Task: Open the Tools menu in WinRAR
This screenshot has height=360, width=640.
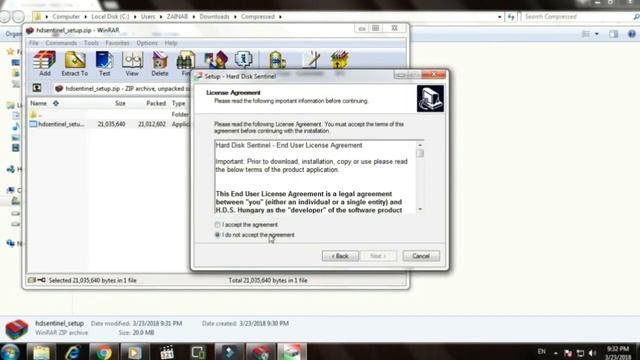Action: [x=91, y=43]
